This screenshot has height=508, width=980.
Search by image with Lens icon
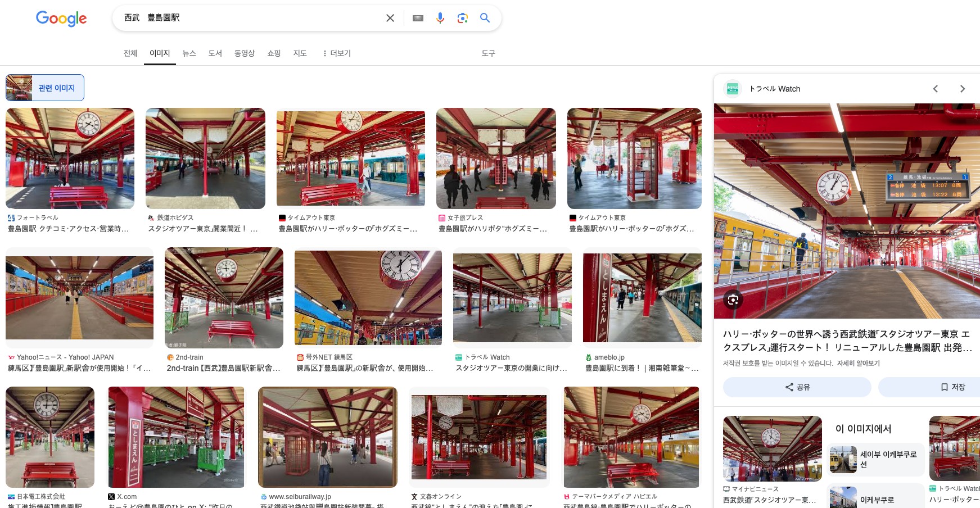point(463,18)
